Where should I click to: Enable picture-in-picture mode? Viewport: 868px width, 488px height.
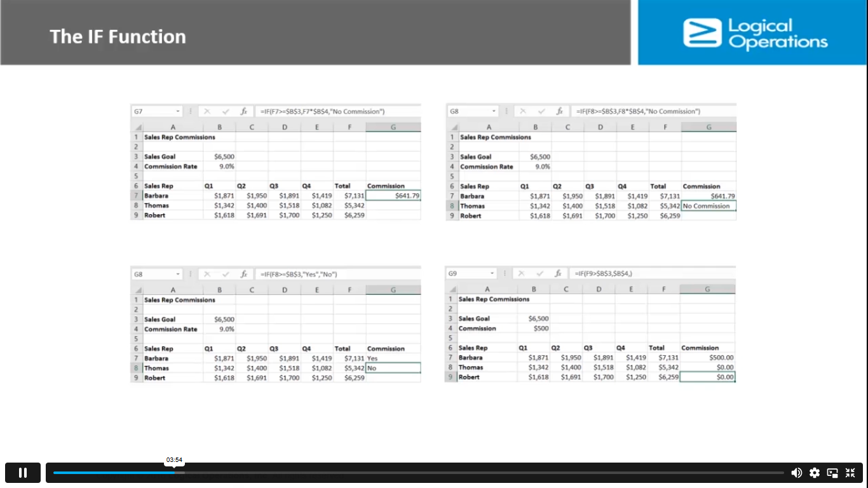pyautogui.click(x=832, y=473)
